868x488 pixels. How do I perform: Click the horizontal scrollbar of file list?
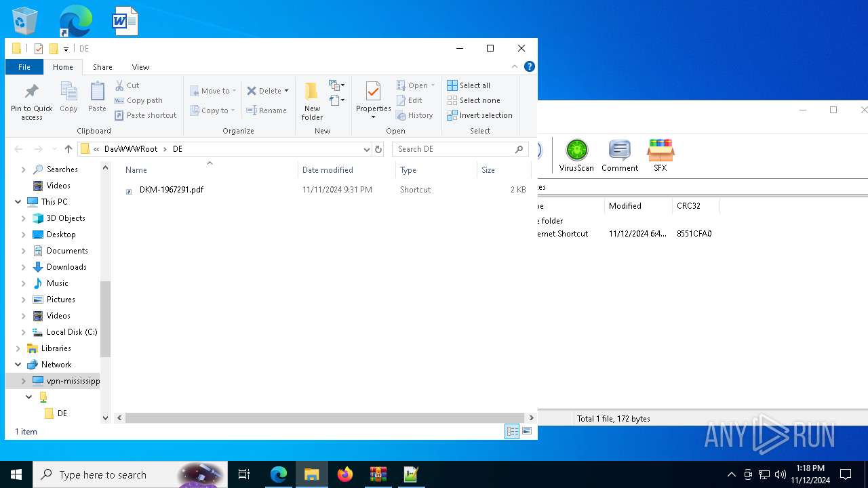pyautogui.click(x=325, y=418)
